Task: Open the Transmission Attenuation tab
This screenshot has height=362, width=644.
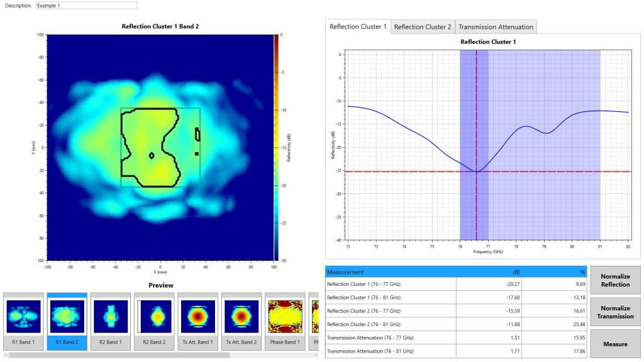Action: [494, 26]
